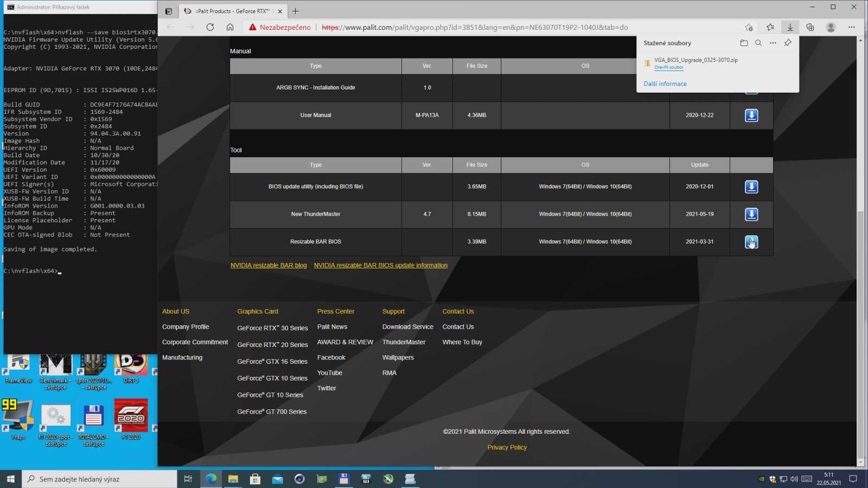
Task: Open RMA footer link
Action: coord(390,373)
